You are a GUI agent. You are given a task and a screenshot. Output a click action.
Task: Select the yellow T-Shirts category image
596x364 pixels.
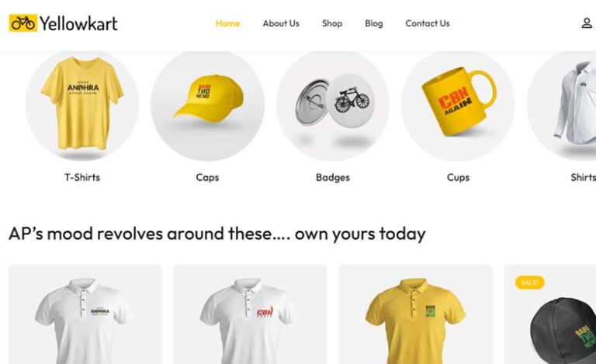pyautogui.click(x=82, y=104)
